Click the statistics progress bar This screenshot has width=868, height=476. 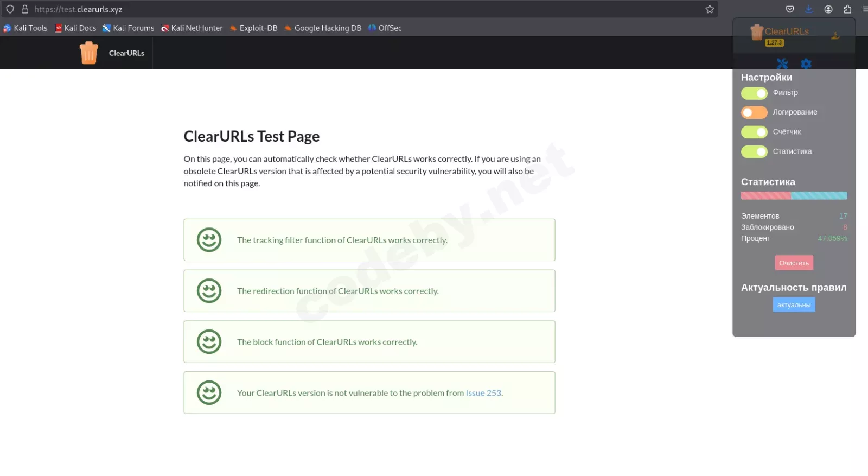click(794, 195)
